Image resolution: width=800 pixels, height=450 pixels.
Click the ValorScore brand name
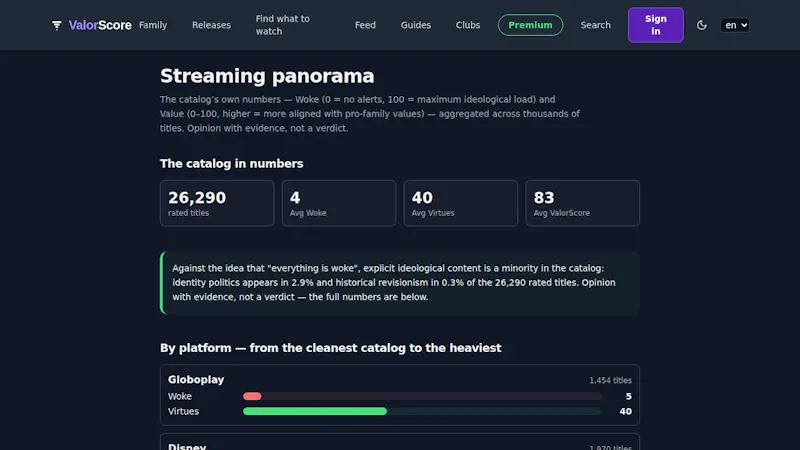point(100,25)
